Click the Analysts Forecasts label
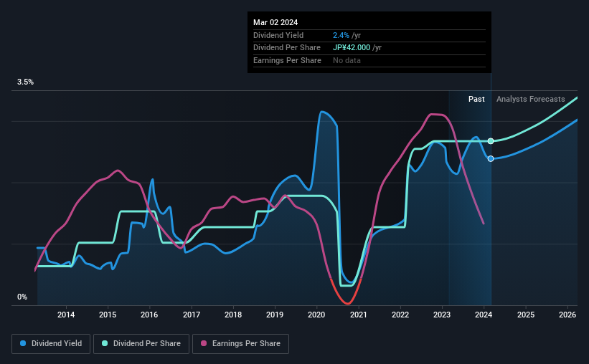589x364 pixels. click(x=530, y=99)
